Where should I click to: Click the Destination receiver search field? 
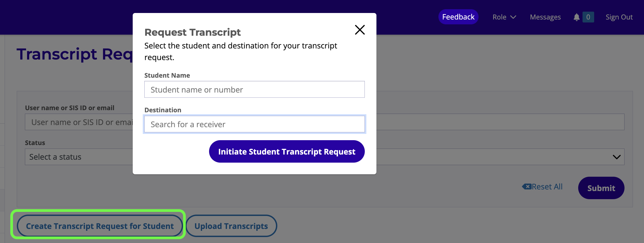pos(254,124)
